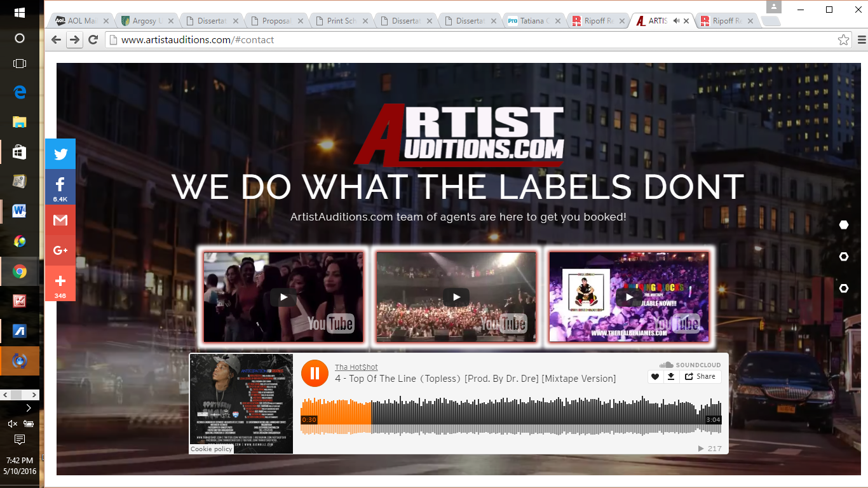
Task: Close the Print Sch tab
Action: (x=365, y=21)
